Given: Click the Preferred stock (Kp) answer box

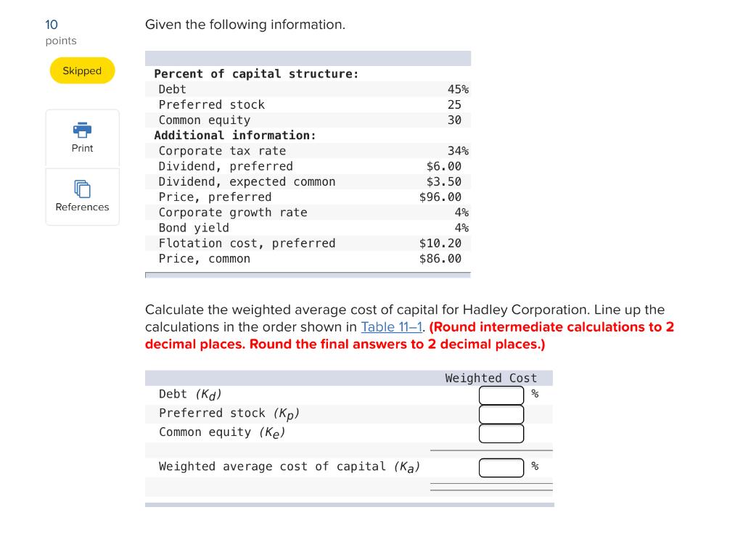Looking at the screenshot, I should pos(501,413).
